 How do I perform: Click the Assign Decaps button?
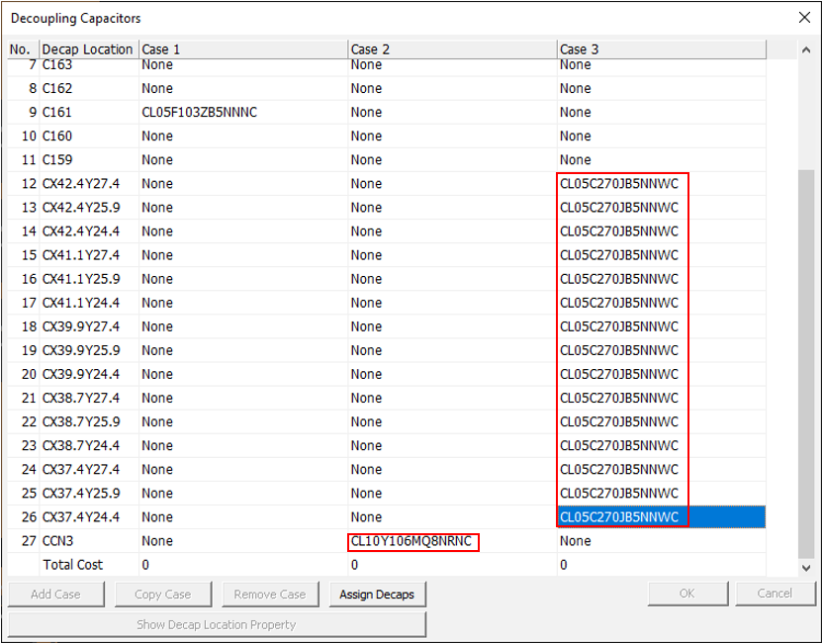coord(376,595)
